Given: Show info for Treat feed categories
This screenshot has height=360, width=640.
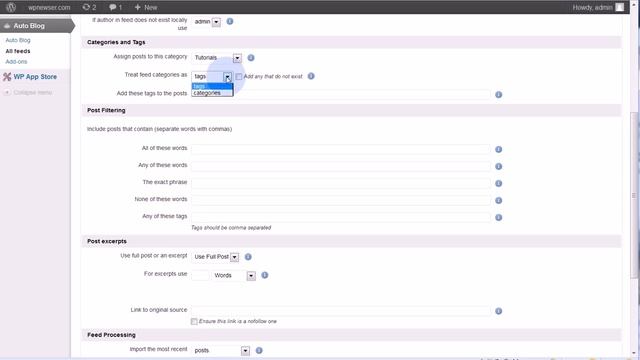Looking at the screenshot, I should [x=311, y=76].
